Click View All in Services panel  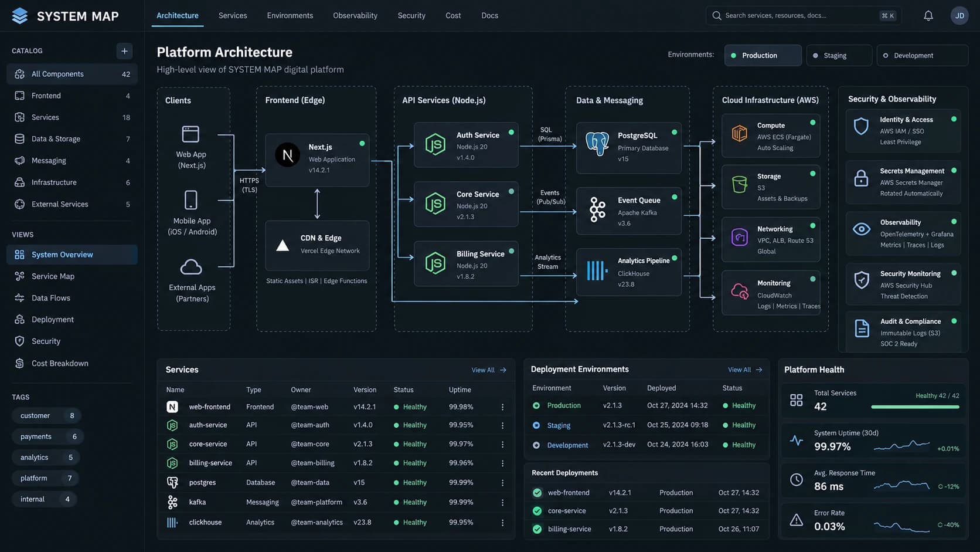point(489,370)
